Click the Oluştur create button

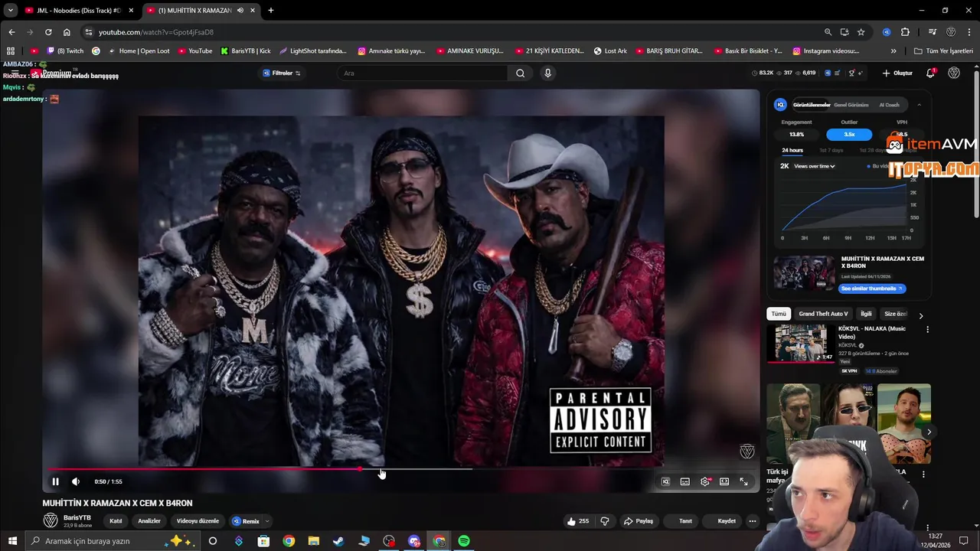pos(897,73)
